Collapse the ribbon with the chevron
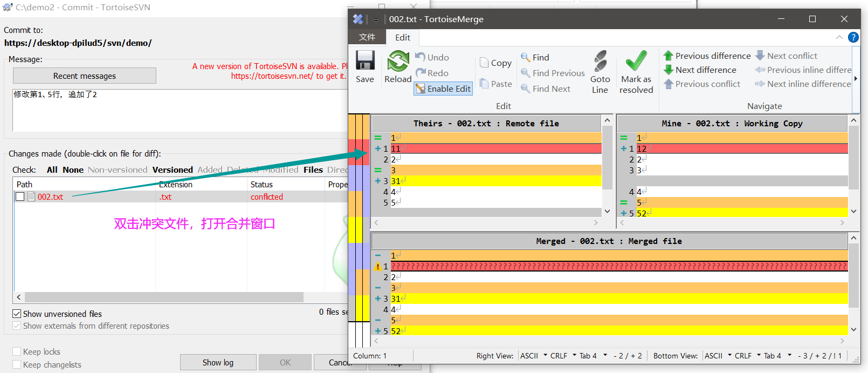This screenshot has width=868, height=373. click(x=839, y=37)
